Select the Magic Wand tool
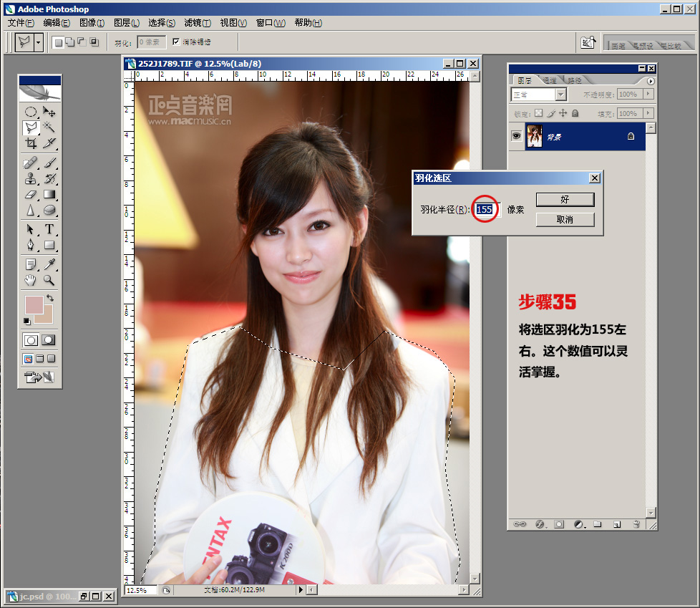 [49, 127]
